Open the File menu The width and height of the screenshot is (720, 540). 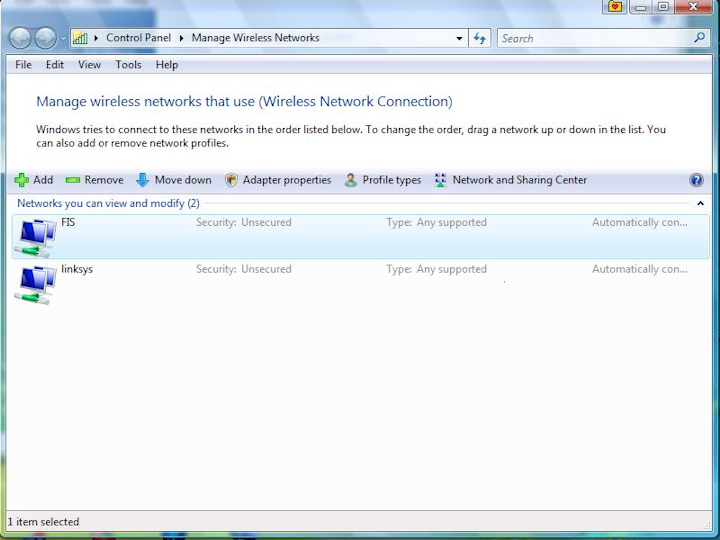(x=23, y=65)
